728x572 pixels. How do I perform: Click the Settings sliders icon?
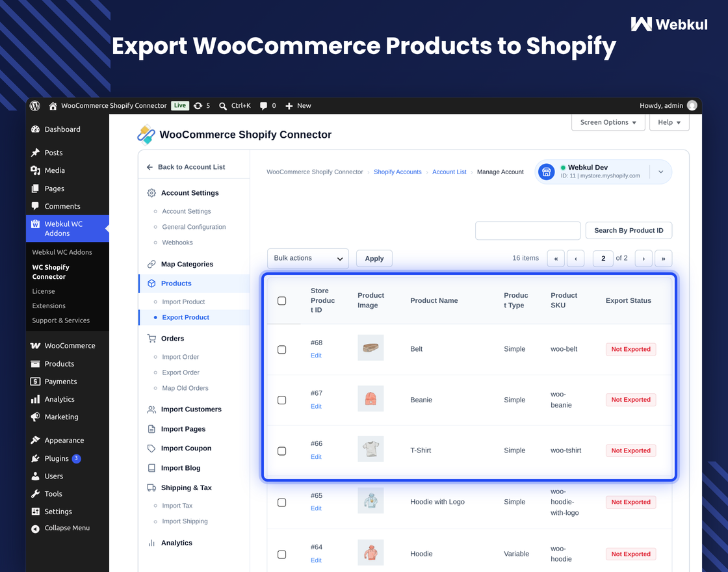pyautogui.click(x=35, y=512)
